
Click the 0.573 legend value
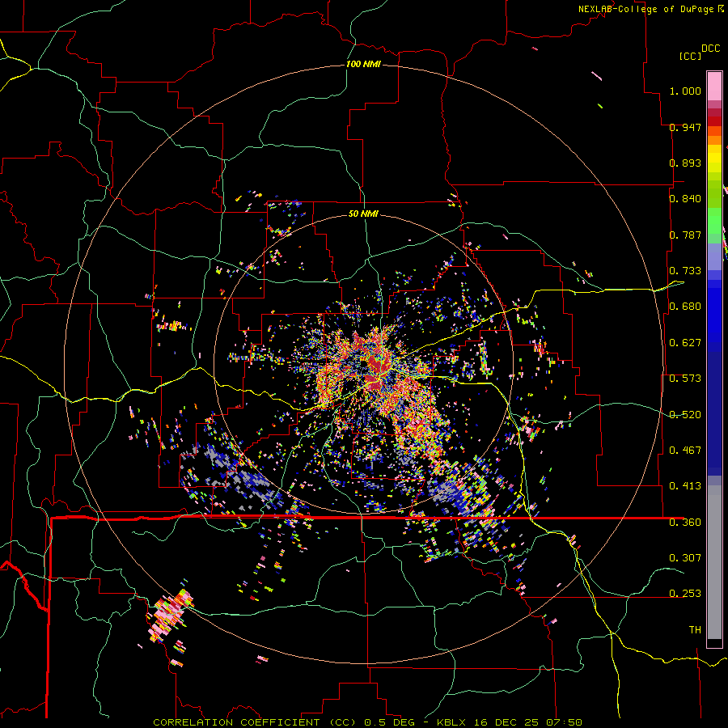tap(685, 379)
